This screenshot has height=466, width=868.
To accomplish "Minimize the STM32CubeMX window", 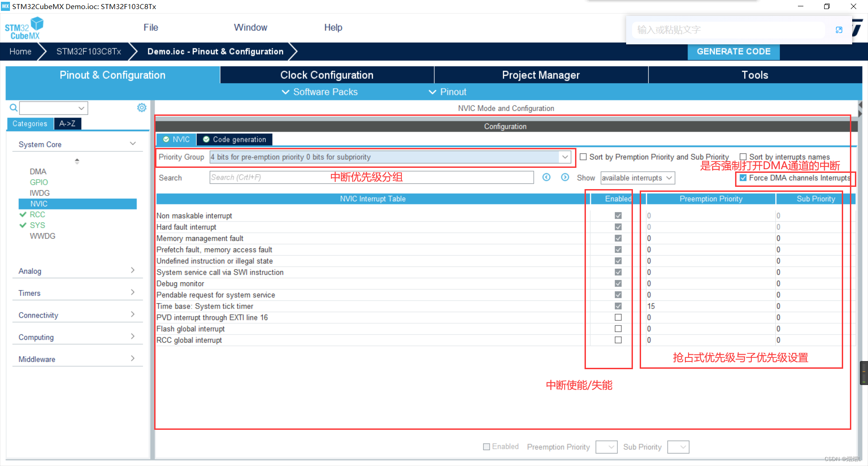I will 801,6.
